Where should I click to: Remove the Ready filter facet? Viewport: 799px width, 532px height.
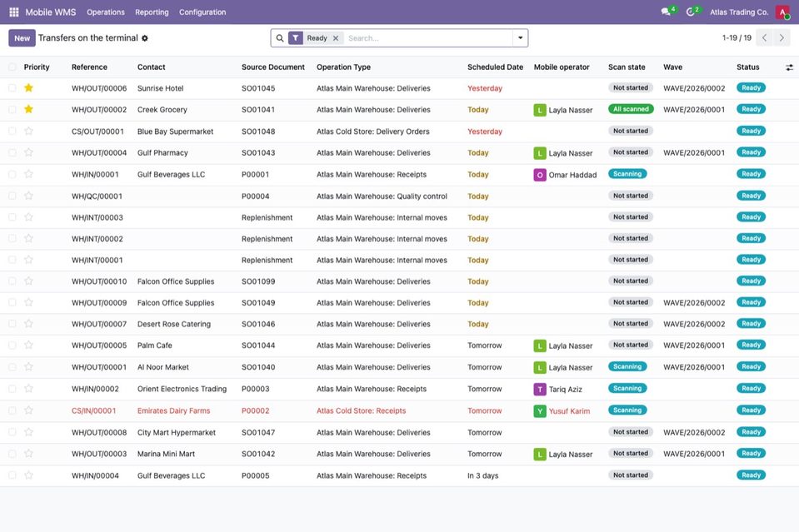(x=335, y=38)
